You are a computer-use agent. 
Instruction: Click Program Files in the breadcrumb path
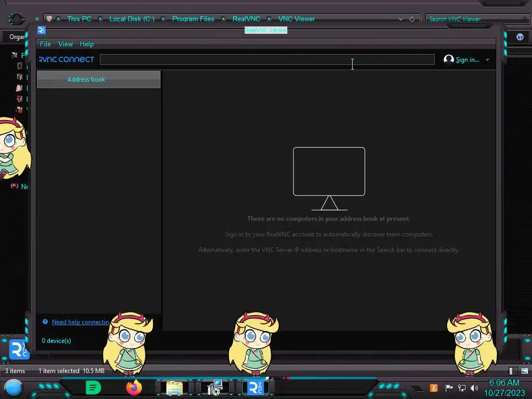tap(193, 19)
